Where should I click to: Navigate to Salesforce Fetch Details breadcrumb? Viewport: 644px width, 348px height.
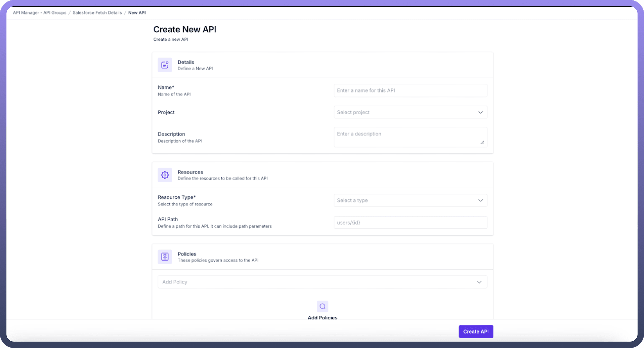point(97,13)
